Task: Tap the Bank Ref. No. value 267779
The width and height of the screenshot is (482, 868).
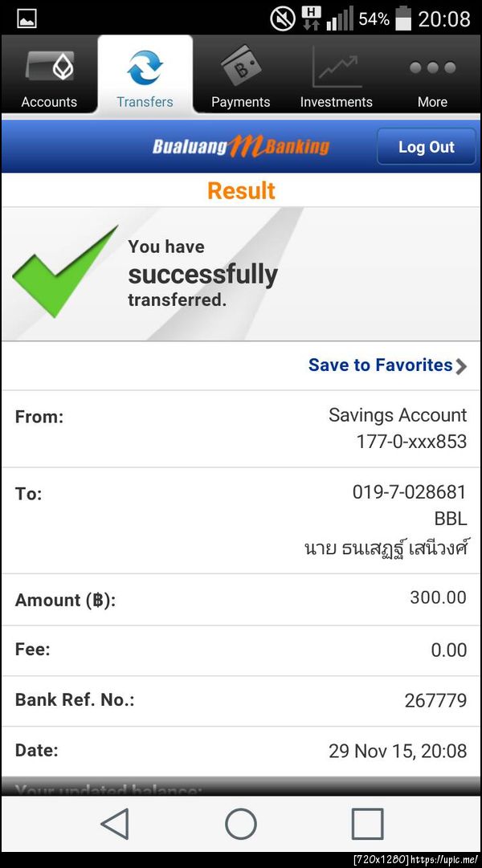Action: (435, 700)
